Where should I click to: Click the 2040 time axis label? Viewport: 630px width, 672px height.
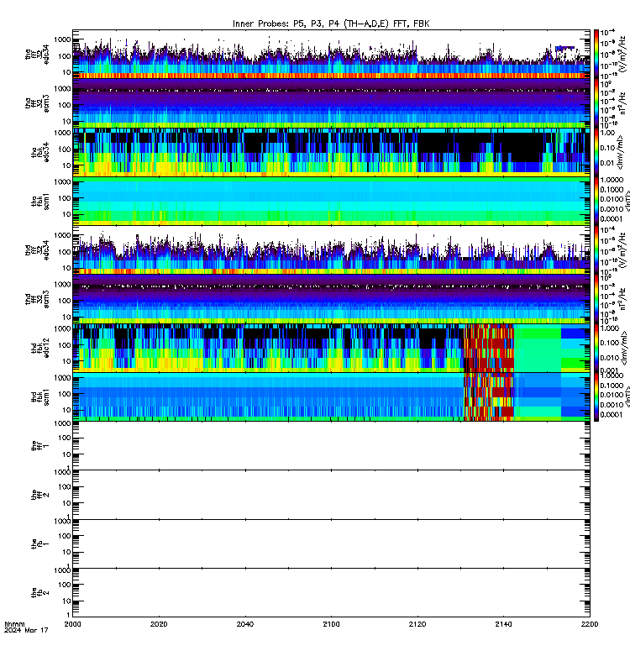[245, 624]
